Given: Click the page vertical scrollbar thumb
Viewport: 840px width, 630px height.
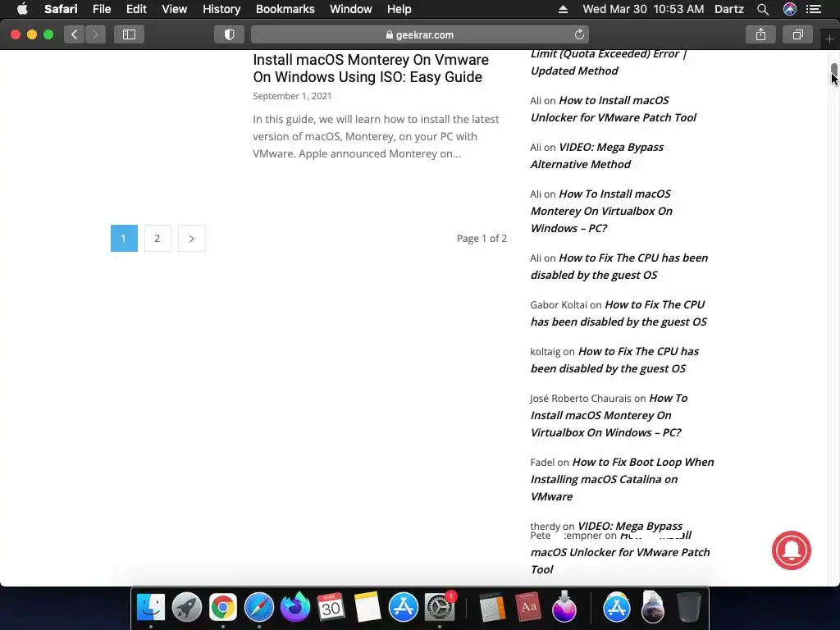Looking at the screenshot, I should coord(834,71).
